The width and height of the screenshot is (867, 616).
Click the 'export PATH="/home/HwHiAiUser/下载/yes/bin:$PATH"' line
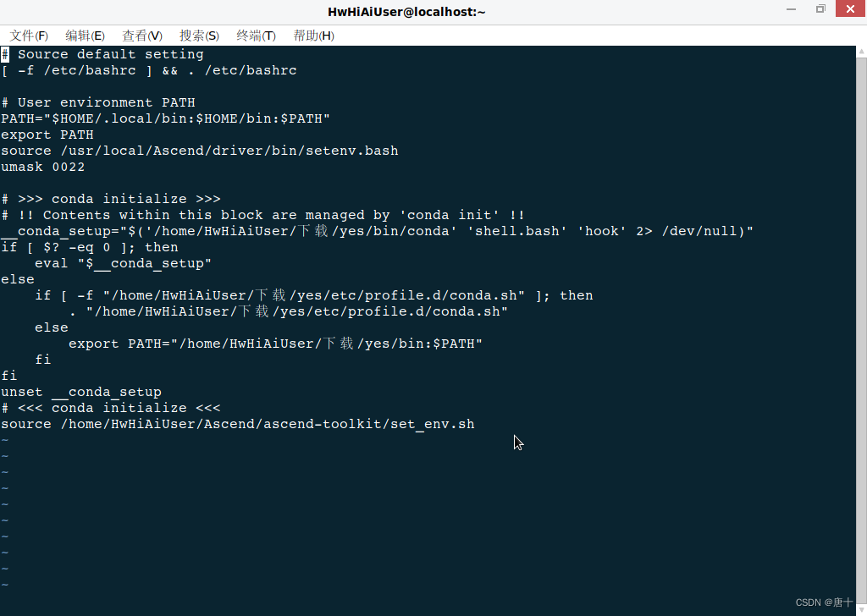[275, 344]
